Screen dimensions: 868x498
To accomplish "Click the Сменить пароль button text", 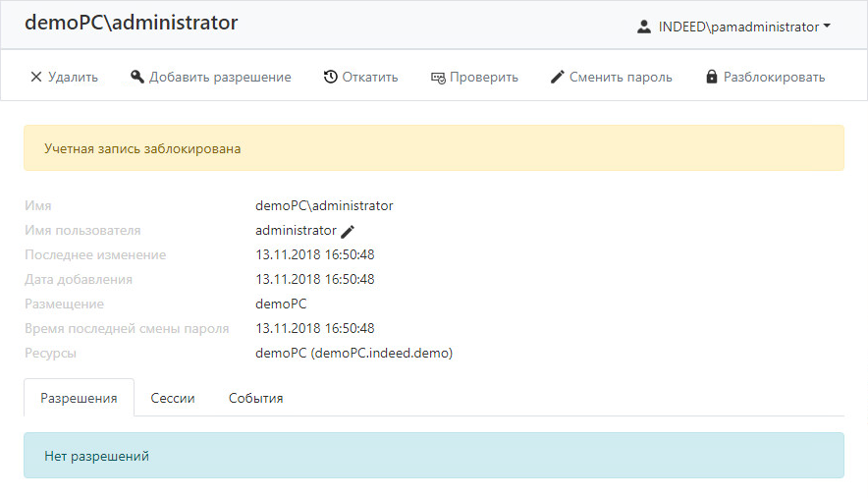I will click(621, 77).
